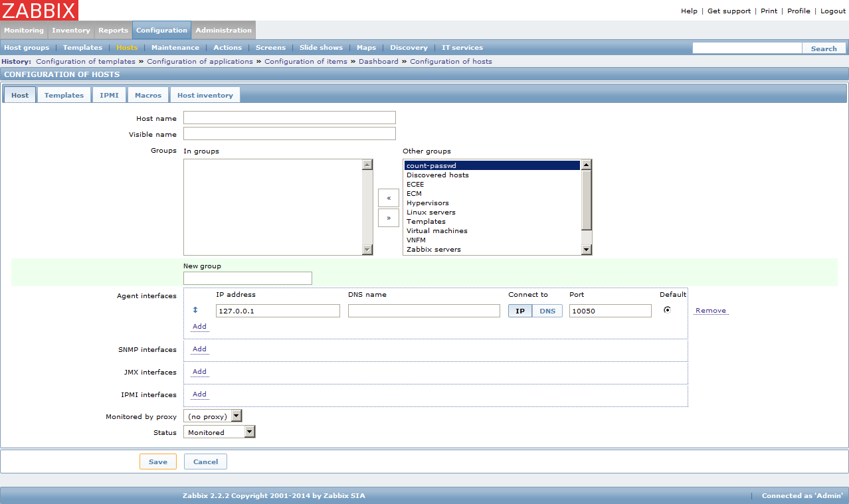The height and width of the screenshot is (504, 849).
Task: Add an SNMP interface
Action: (199, 349)
